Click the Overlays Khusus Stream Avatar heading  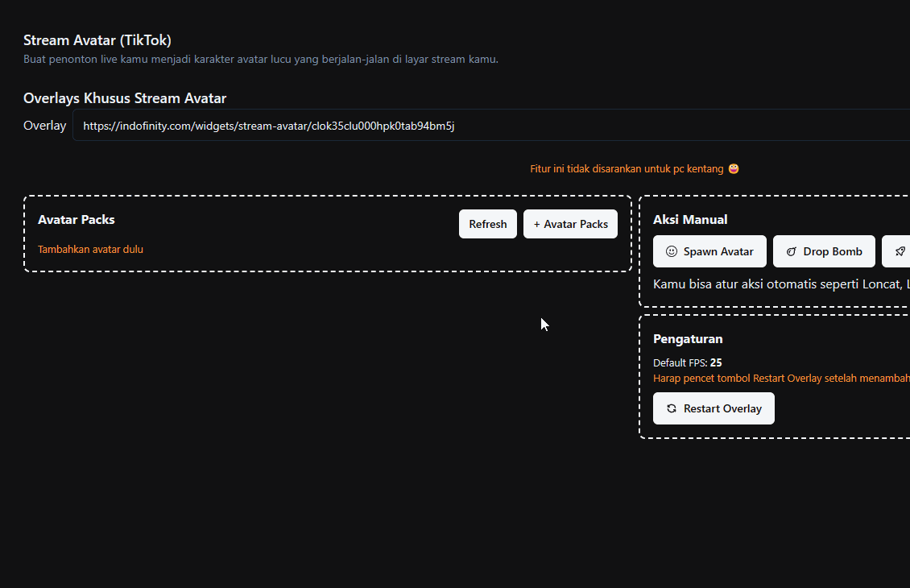[x=125, y=98]
